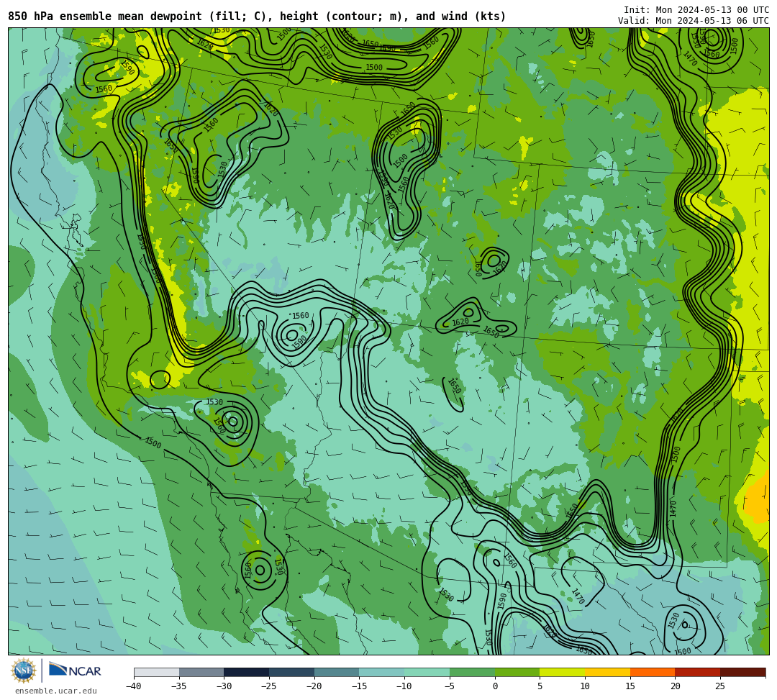Pick the medium green -5 to 0 colorbar swatch

coord(472,672)
